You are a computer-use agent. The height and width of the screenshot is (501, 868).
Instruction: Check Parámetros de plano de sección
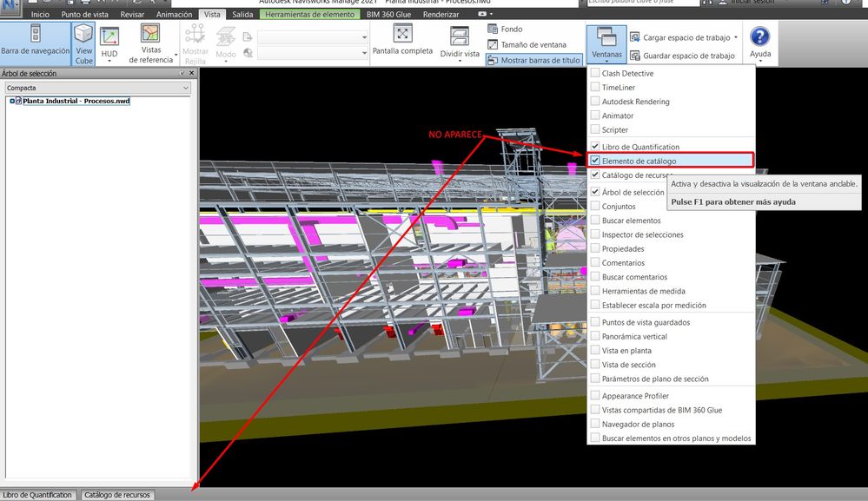click(595, 379)
